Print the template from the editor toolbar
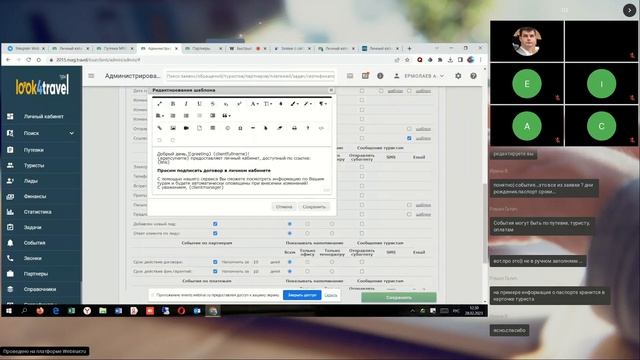This screenshot has height=360, width=640. point(294,128)
